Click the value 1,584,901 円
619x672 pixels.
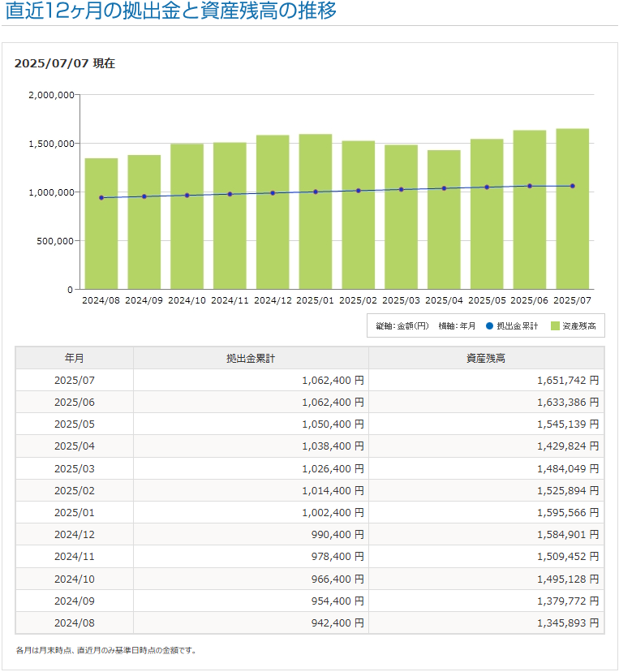point(568,534)
